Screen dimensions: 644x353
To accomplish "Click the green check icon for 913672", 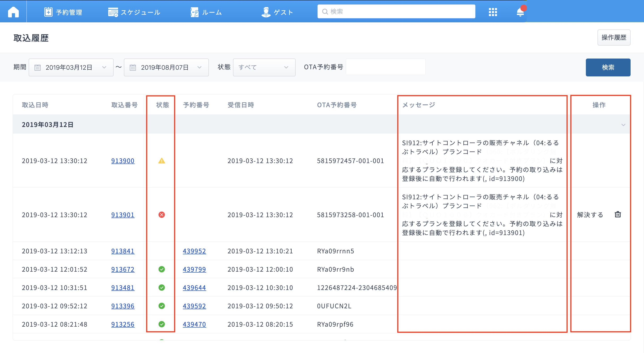I will pos(161,269).
